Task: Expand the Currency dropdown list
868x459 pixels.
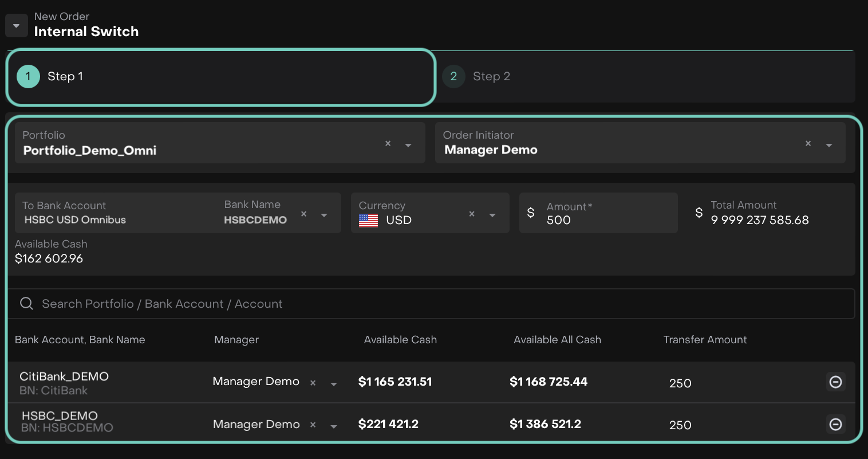Action: (x=492, y=215)
